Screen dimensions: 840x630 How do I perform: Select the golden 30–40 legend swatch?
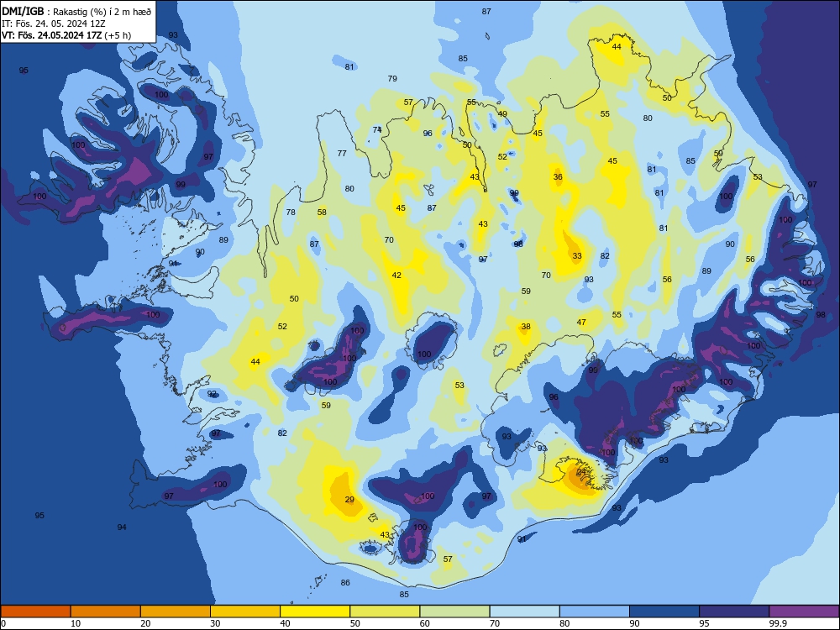[245, 612]
